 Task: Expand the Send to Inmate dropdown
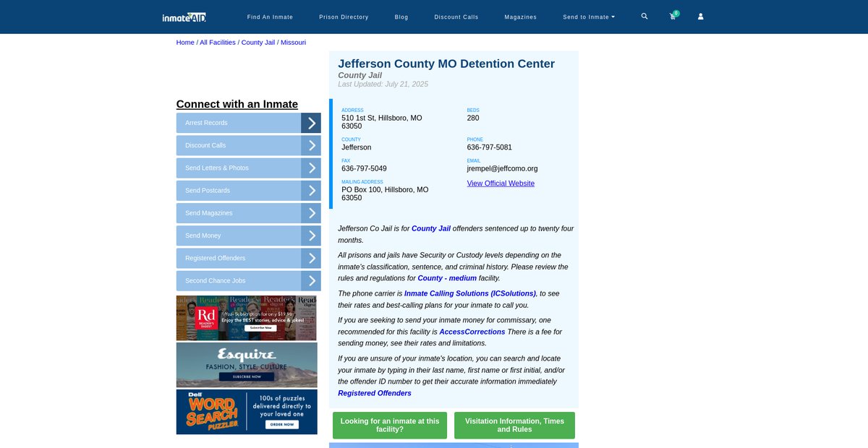click(x=589, y=17)
